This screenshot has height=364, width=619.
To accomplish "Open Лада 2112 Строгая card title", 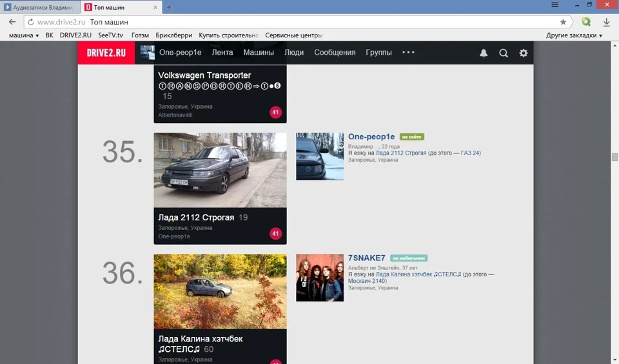I will (x=196, y=217).
